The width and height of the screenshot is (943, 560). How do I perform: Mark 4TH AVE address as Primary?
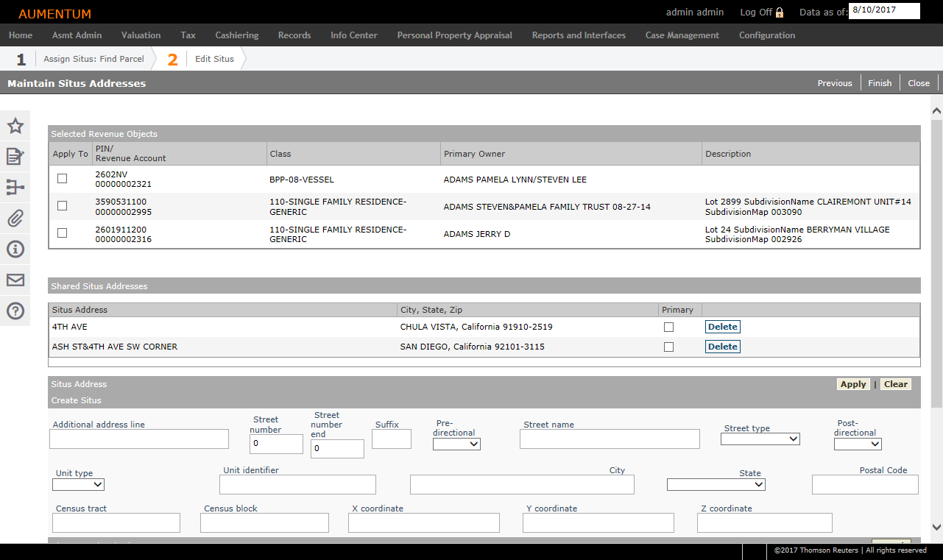(x=668, y=327)
